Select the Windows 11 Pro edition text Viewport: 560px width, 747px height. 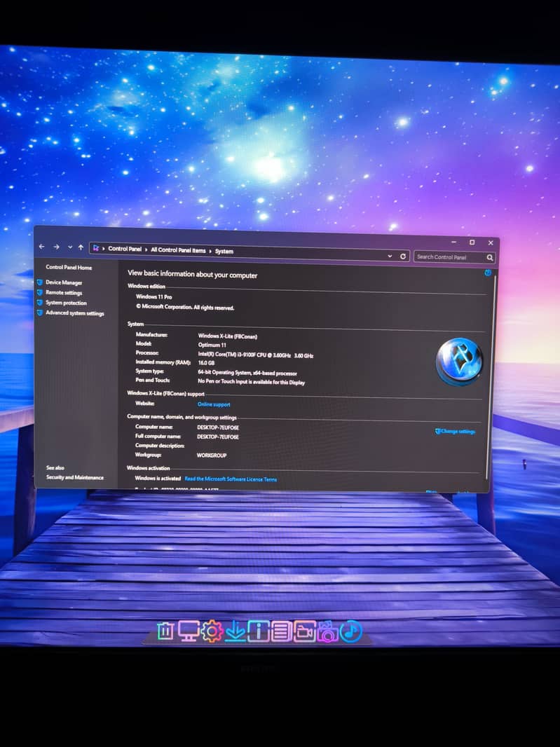tap(154, 296)
